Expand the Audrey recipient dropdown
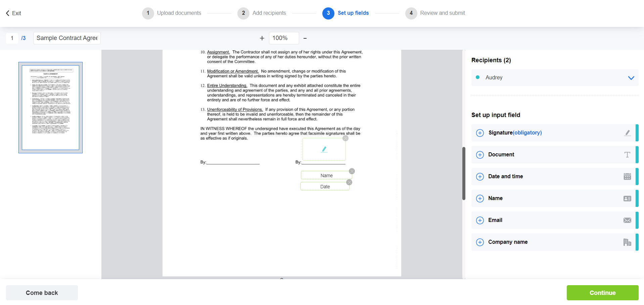 click(x=631, y=78)
